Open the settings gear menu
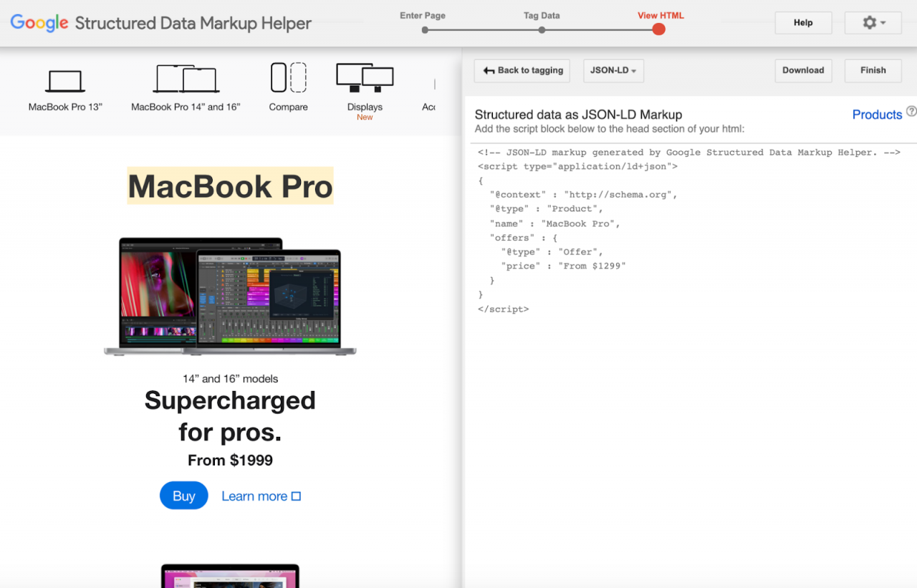Screen dimensions: 917x588 click(x=873, y=23)
